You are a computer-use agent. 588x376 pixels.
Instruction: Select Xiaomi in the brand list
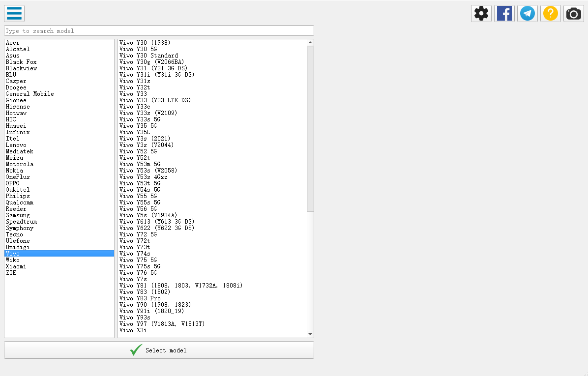pyautogui.click(x=16, y=266)
